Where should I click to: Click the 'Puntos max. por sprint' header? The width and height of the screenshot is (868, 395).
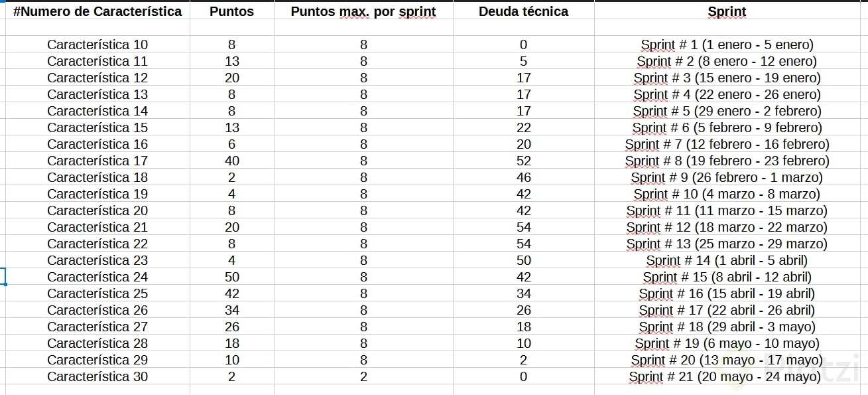tap(363, 11)
